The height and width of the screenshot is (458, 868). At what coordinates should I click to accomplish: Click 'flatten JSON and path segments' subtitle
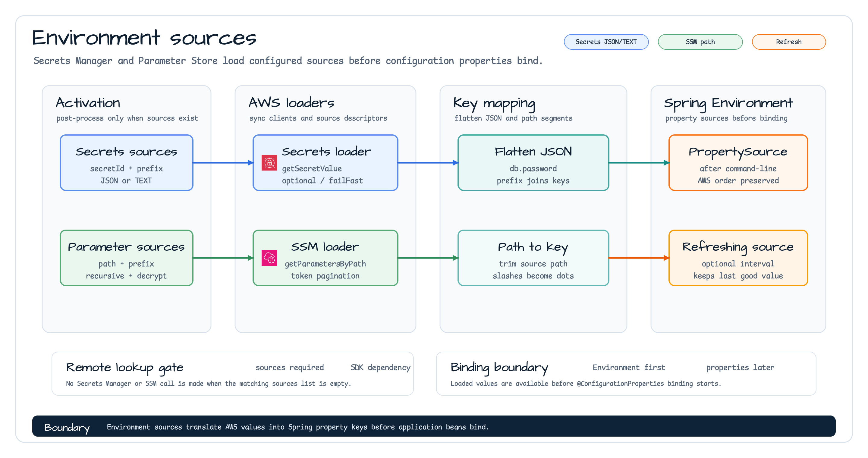click(513, 118)
